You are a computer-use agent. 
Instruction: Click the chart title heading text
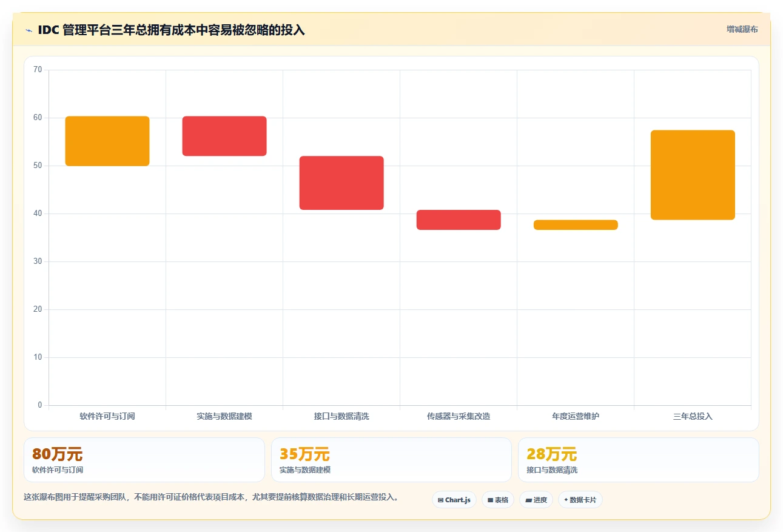tap(172, 30)
